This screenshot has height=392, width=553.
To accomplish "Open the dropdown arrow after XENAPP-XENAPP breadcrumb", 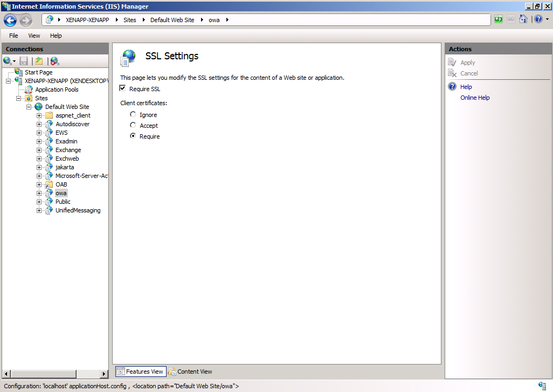I will click(117, 20).
